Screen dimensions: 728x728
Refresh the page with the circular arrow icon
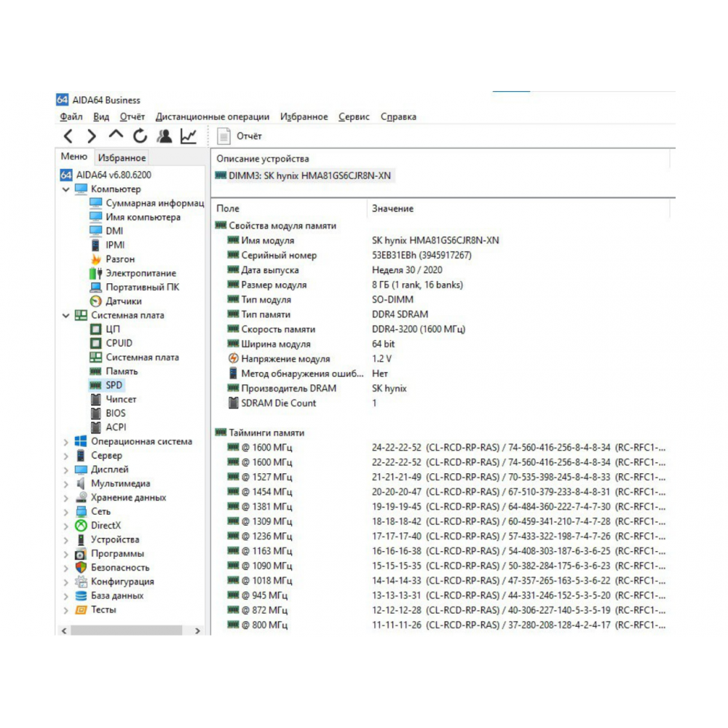(x=141, y=136)
